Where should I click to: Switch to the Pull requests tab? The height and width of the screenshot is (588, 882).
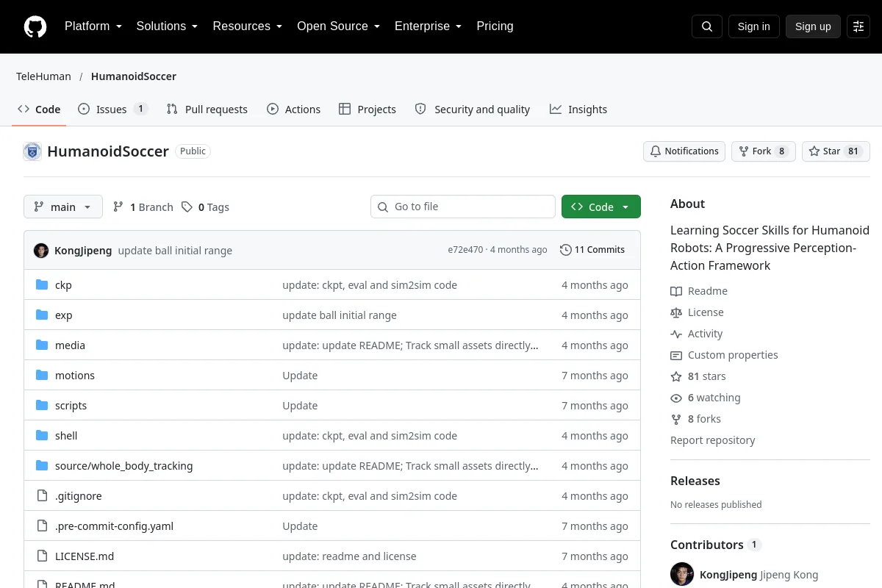207,110
